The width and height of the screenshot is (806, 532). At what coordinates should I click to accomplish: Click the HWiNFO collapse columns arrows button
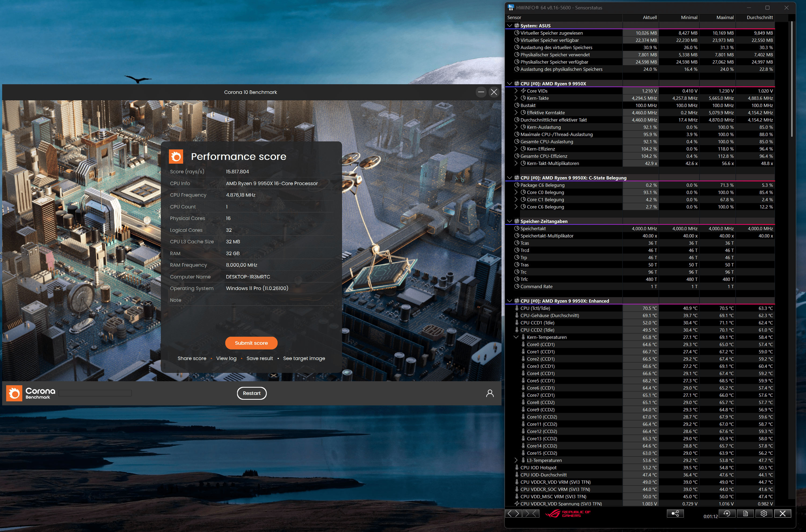[x=531, y=513]
